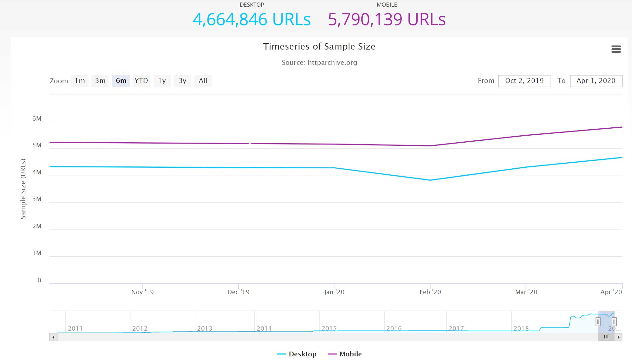This screenshot has width=632, height=364.
Task: Click the Source: httparchive.org text
Action: click(x=319, y=62)
